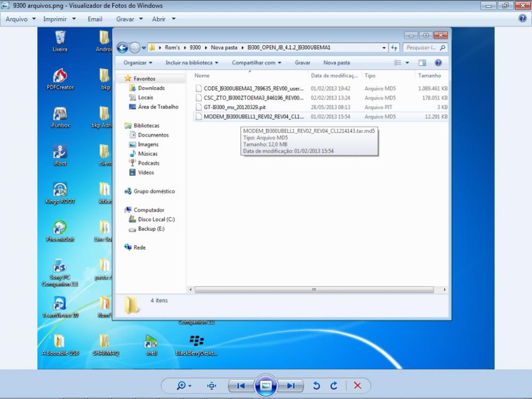Open the zoom magnifier control

click(x=184, y=386)
